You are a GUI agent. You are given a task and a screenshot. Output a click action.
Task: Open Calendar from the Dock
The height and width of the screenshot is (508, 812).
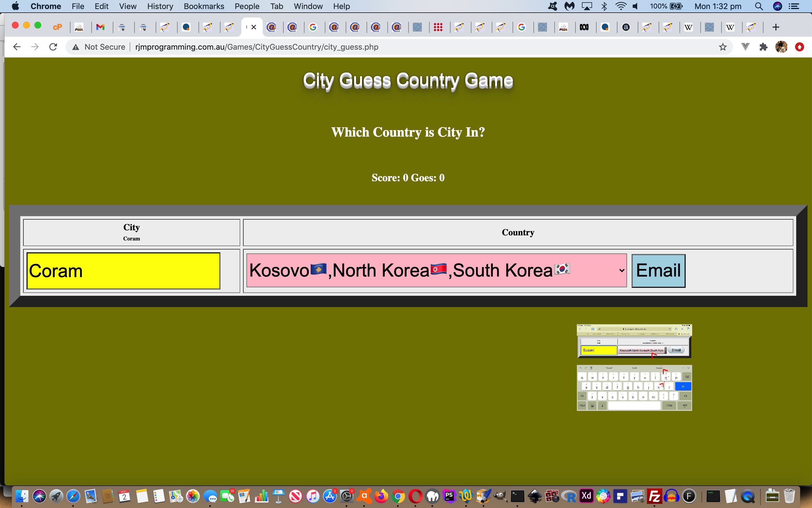point(125,496)
